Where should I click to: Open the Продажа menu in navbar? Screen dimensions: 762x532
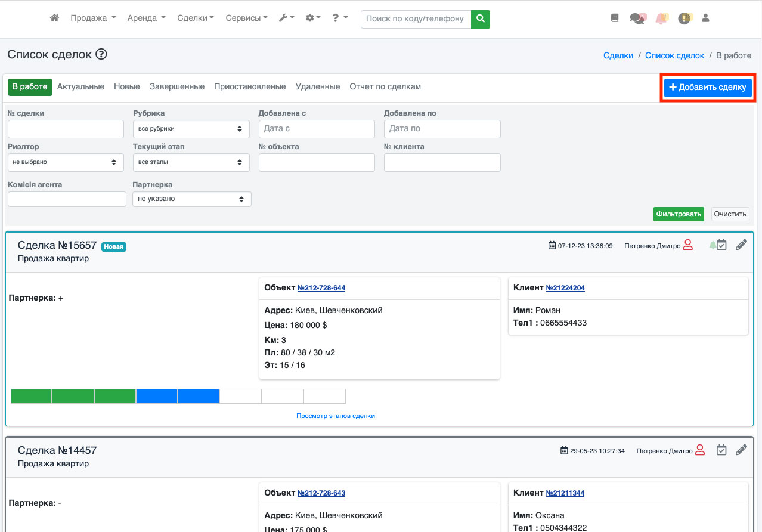pyautogui.click(x=92, y=18)
